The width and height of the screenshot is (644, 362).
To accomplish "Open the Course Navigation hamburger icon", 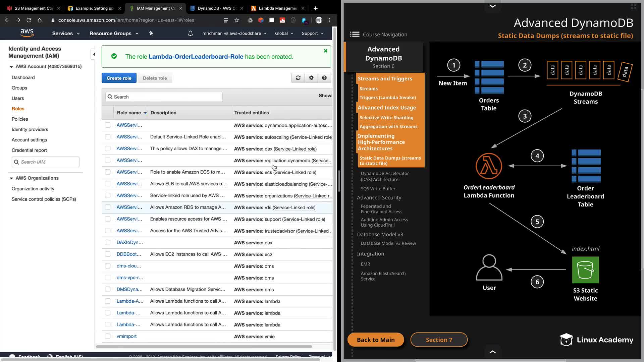I will pyautogui.click(x=355, y=34).
